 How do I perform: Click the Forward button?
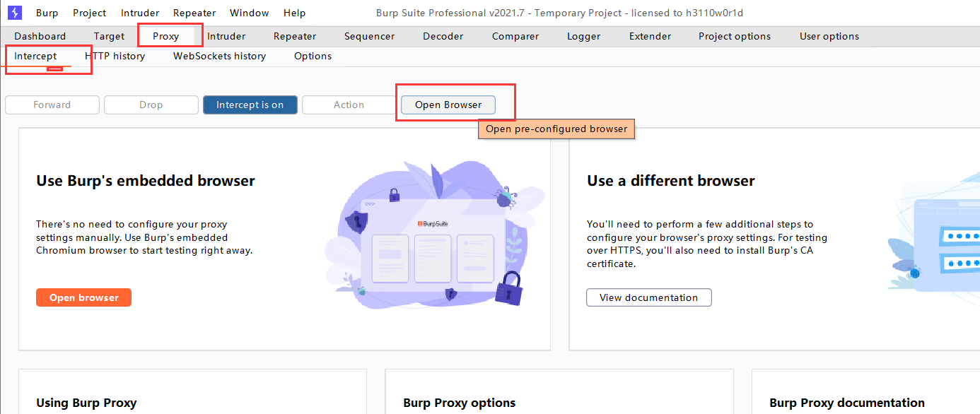coord(52,105)
